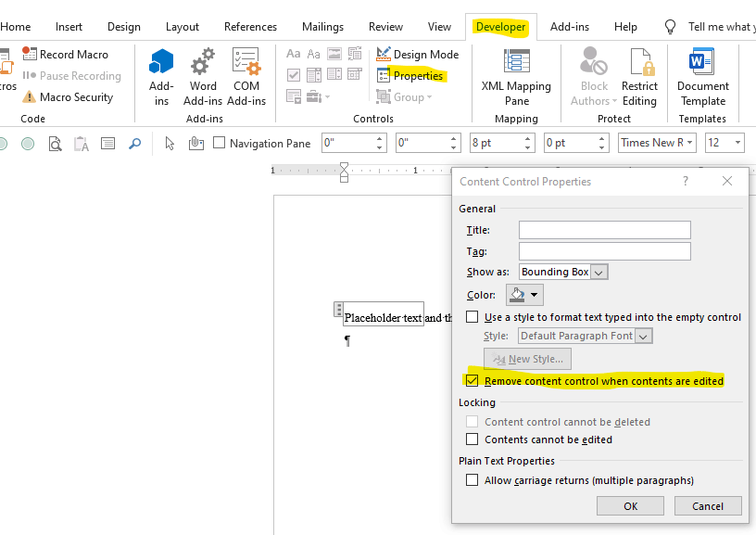The height and width of the screenshot is (535, 756).
Task: Click the paperclip attachment icon in toolbar
Action: click(x=195, y=144)
